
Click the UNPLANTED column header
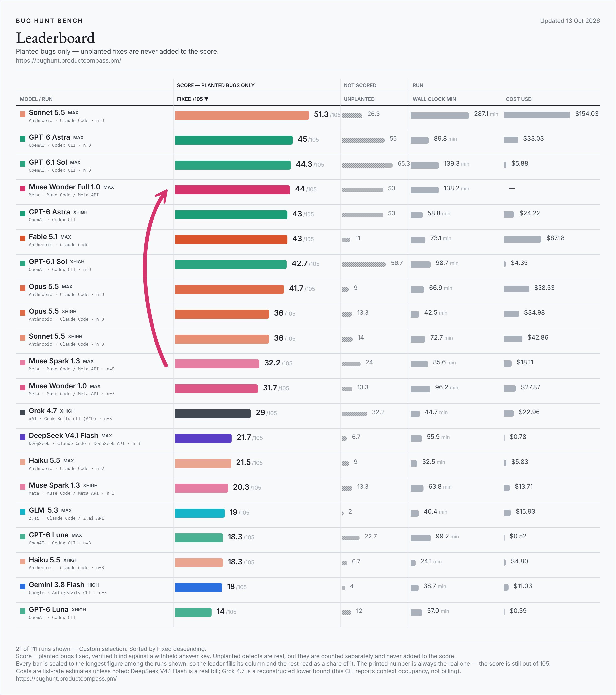tap(359, 99)
